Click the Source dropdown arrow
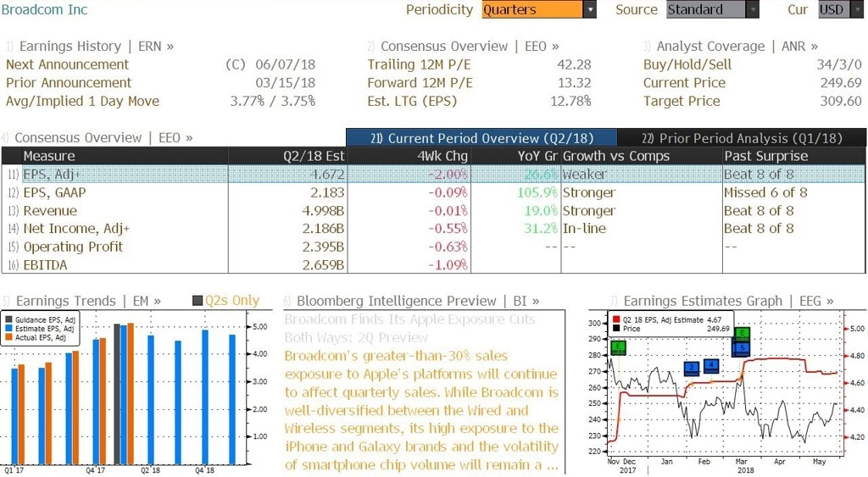 (753, 9)
